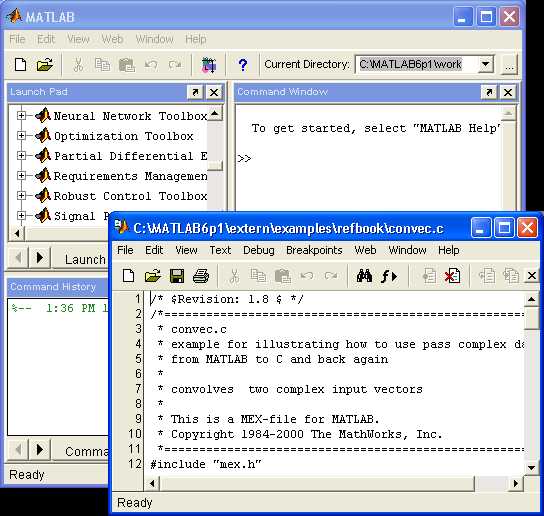Viewport: 544px width, 516px height.
Task: Click the Help question mark icon
Action: point(243,65)
